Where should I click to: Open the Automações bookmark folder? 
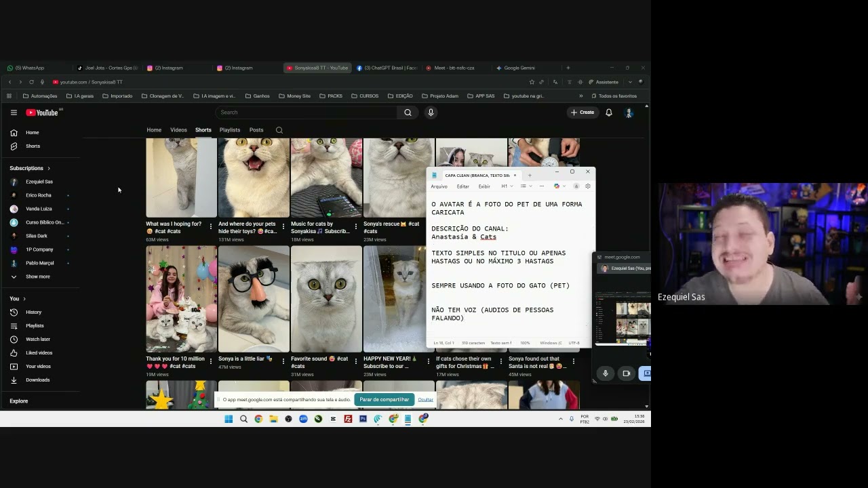[40, 96]
